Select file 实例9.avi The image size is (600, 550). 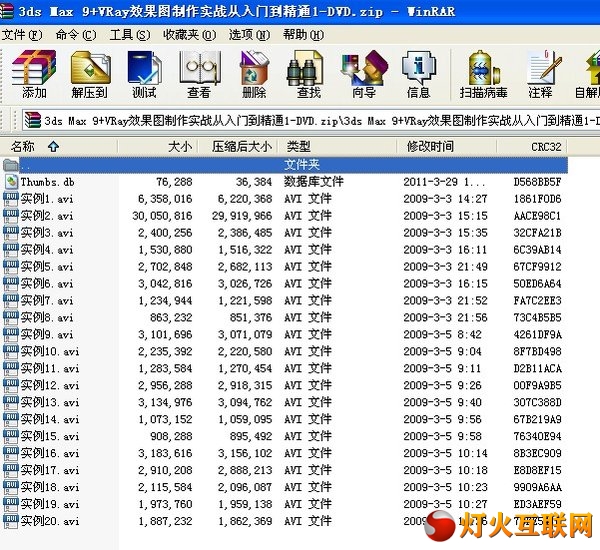(x=47, y=335)
